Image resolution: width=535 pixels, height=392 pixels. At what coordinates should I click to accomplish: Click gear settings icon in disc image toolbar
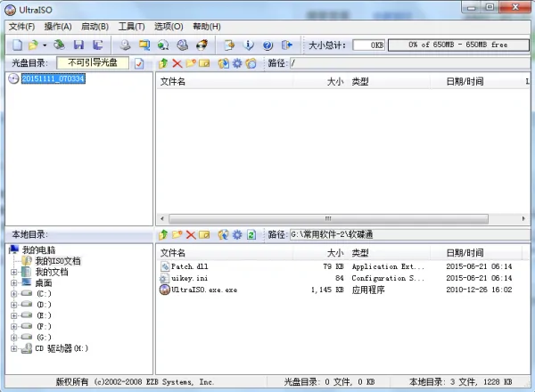[237, 63]
